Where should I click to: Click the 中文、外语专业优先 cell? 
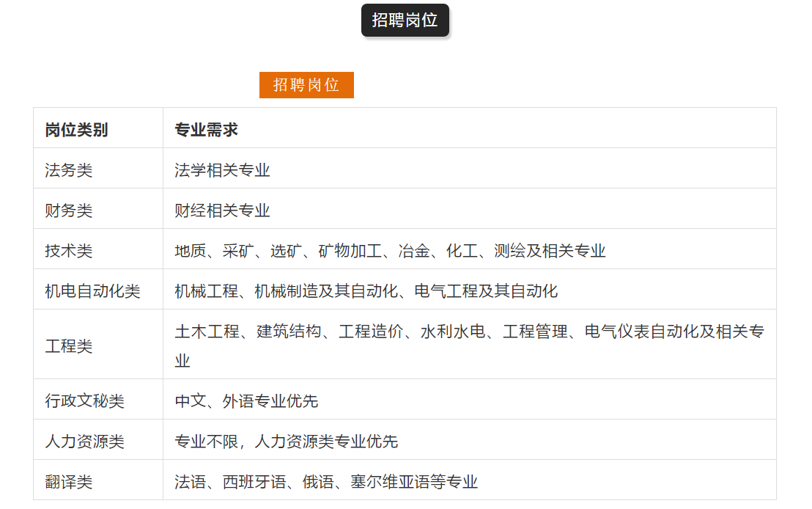click(x=246, y=401)
